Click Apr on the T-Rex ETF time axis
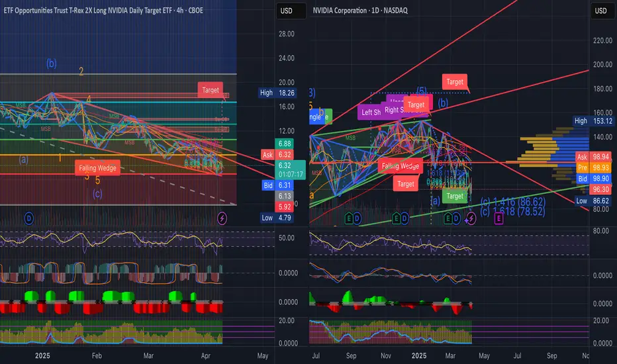Image resolution: width=617 pixels, height=364 pixels. pyautogui.click(x=205, y=356)
